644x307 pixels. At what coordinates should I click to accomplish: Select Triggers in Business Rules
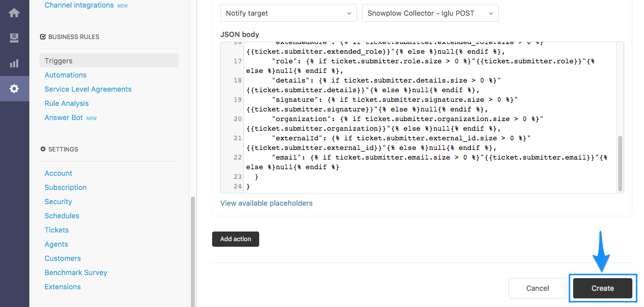point(59,61)
